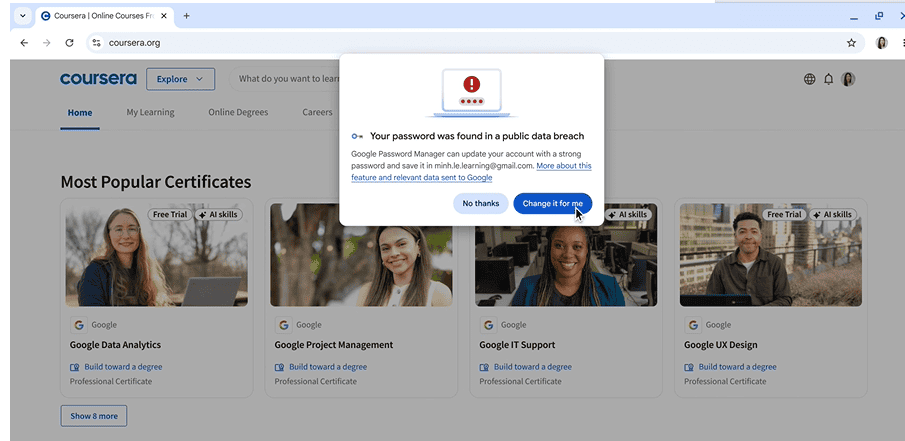Open the site information icon in address bar

tap(96, 43)
